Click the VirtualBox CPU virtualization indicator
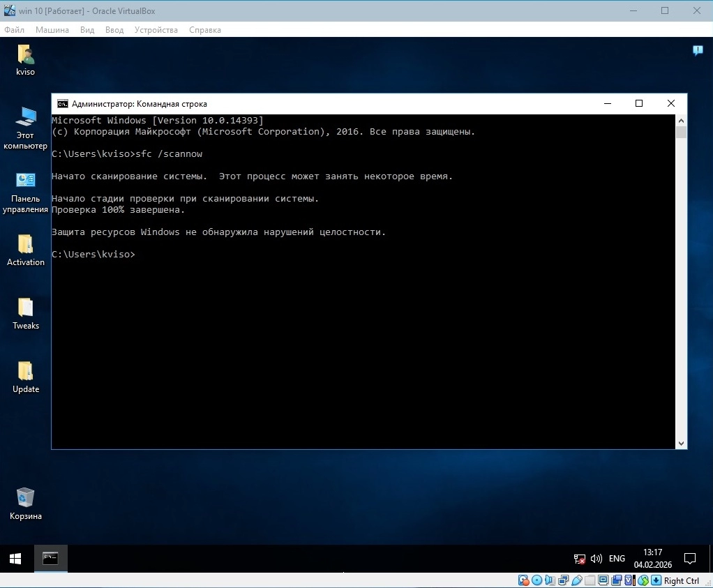 coord(630,580)
